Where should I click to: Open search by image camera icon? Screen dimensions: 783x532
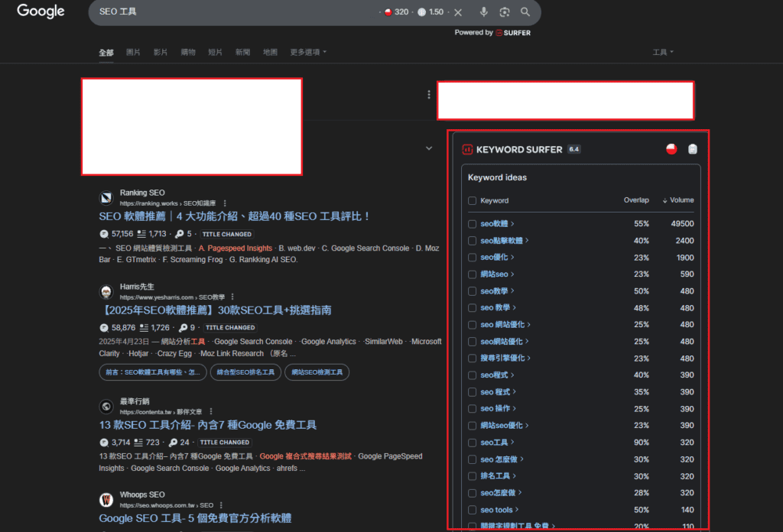[505, 12]
